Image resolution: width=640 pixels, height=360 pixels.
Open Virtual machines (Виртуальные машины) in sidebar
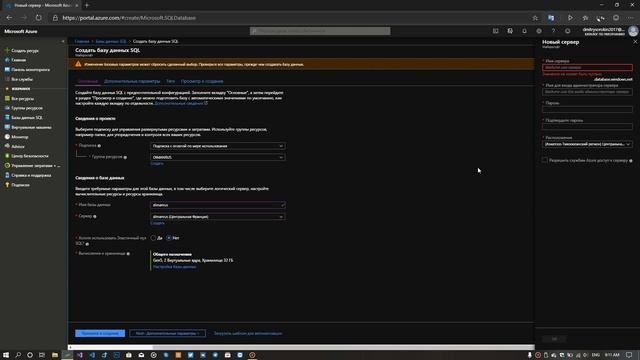coord(31,127)
